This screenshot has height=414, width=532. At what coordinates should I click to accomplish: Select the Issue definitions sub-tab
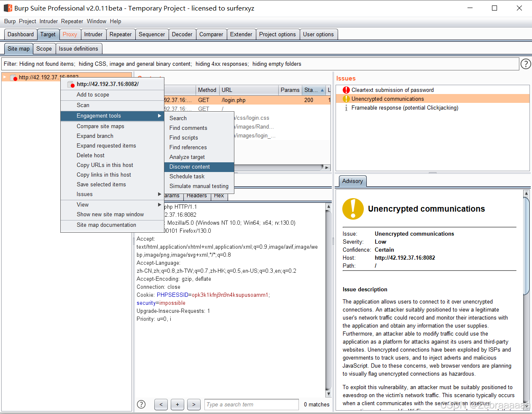tap(78, 49)
